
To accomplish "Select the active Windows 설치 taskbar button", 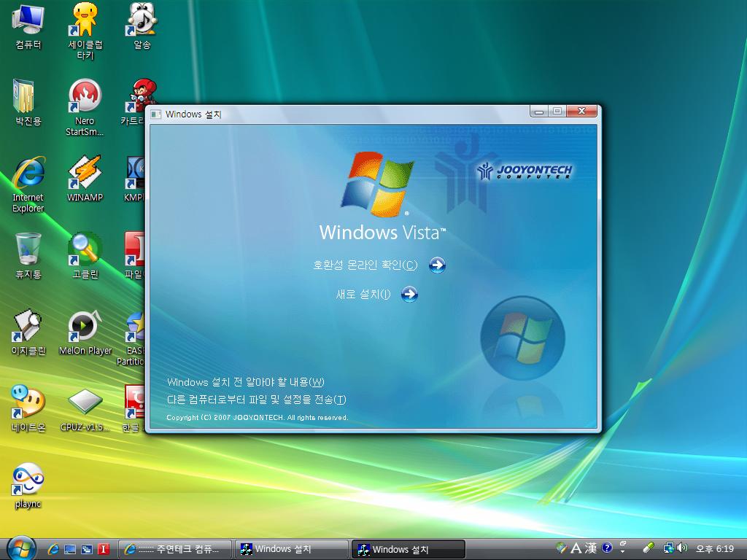I will (409, 549).
